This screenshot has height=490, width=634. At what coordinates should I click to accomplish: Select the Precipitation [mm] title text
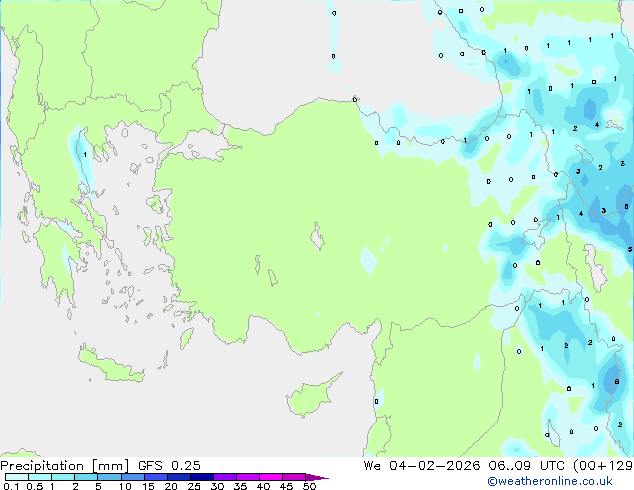coord(64,466)
